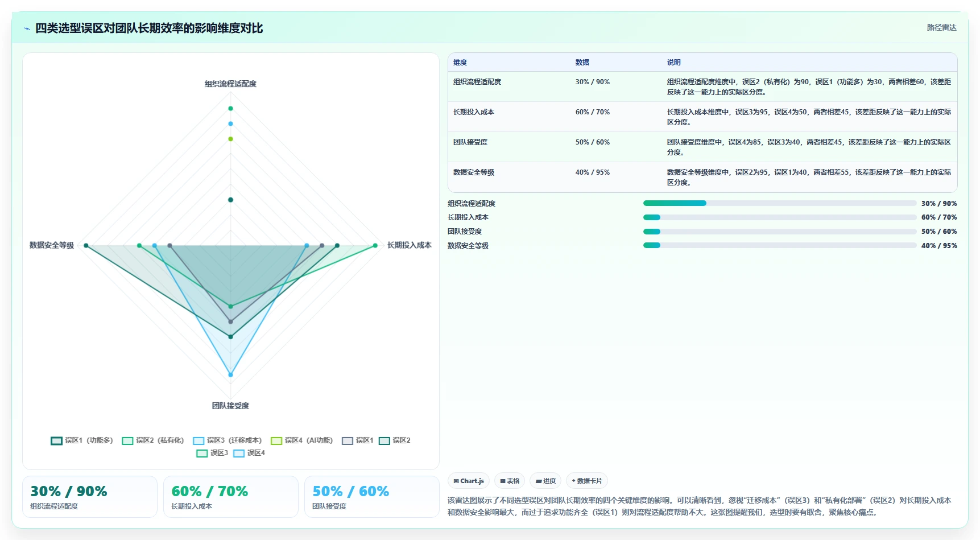The height and width of the screenshot is (540, 980).
Task: Click the 组织流程适配度 progress bar
Action: pos(780,203)
